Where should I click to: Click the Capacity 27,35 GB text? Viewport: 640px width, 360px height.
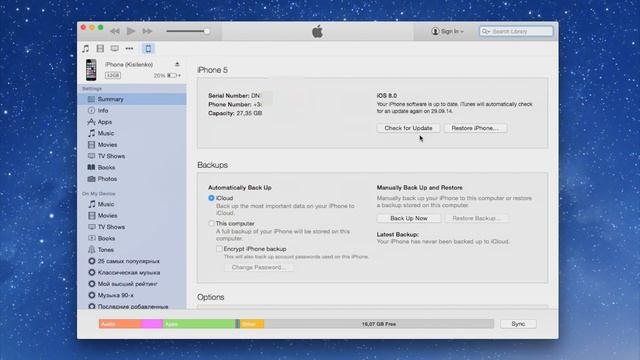pos(235,113)
